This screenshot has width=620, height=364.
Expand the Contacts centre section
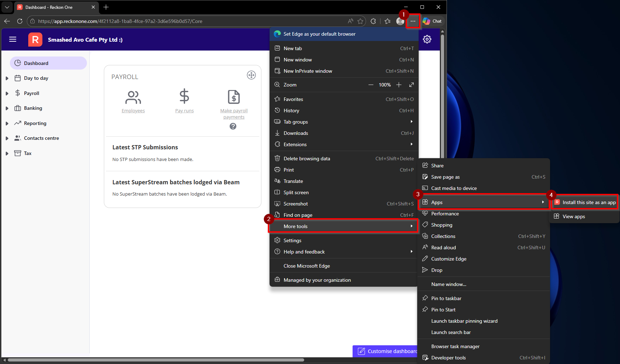tap(7, 138)
